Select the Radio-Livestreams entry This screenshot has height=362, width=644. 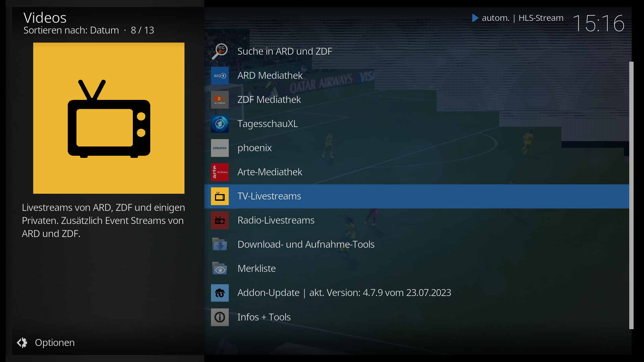417,220
